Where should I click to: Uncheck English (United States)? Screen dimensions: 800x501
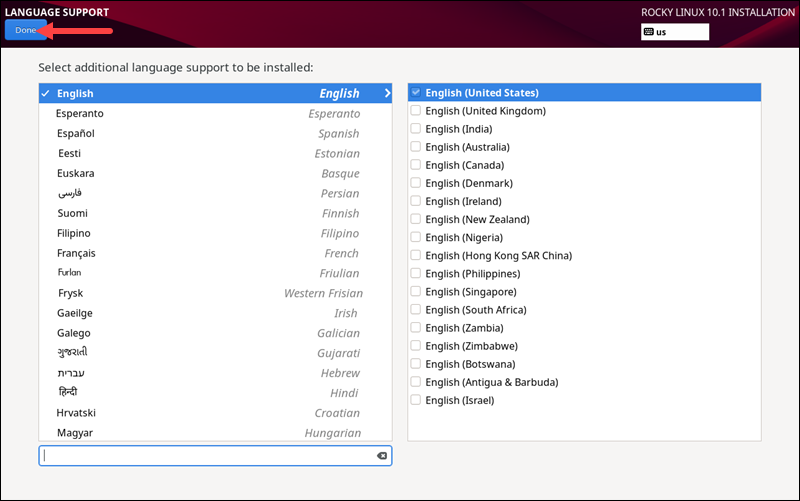(416, 92)
